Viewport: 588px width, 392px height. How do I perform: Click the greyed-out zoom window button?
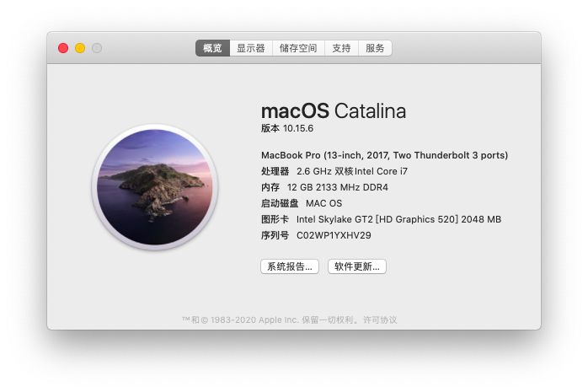pos(97,48)
